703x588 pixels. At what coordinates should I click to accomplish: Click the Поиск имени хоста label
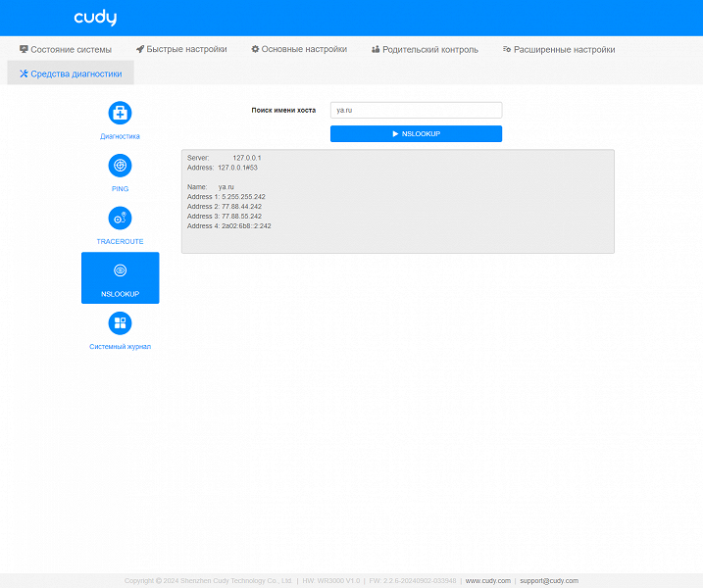coord(283,110)
